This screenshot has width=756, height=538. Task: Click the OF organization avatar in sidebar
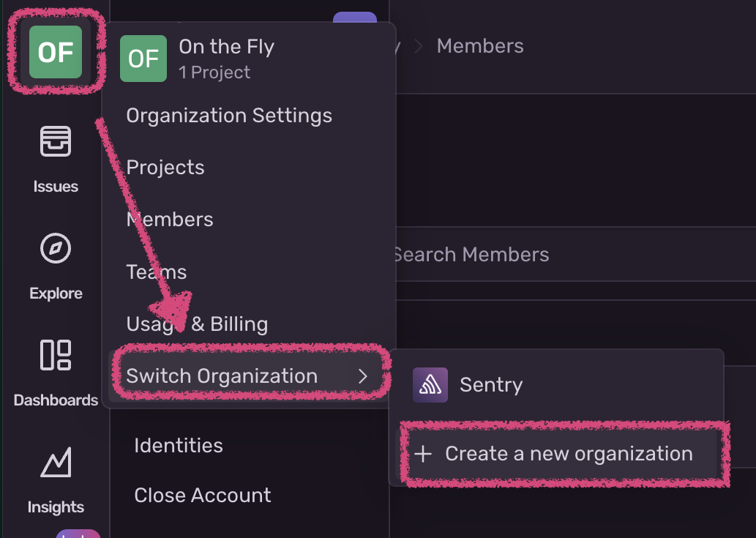[56, 52]
